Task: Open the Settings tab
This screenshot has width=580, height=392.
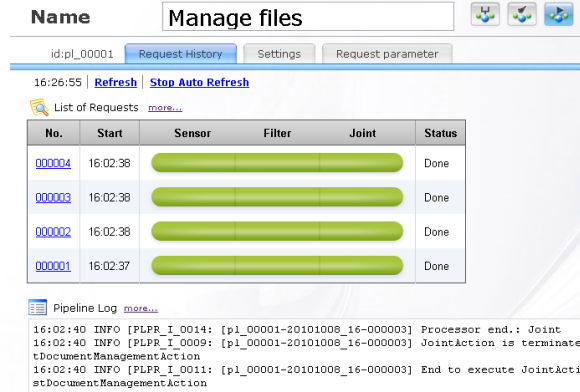Action: [279, 54]
